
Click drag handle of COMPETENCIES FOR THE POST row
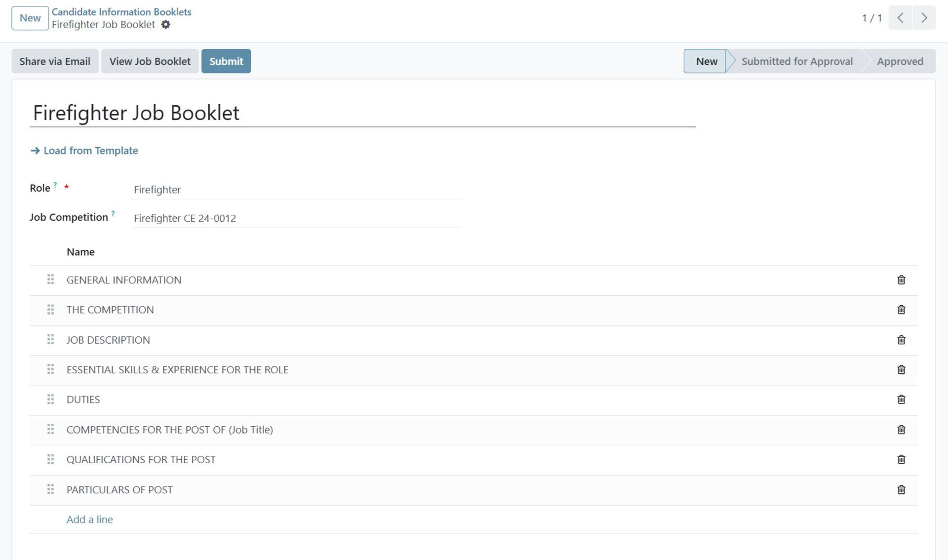coord(50,429)
